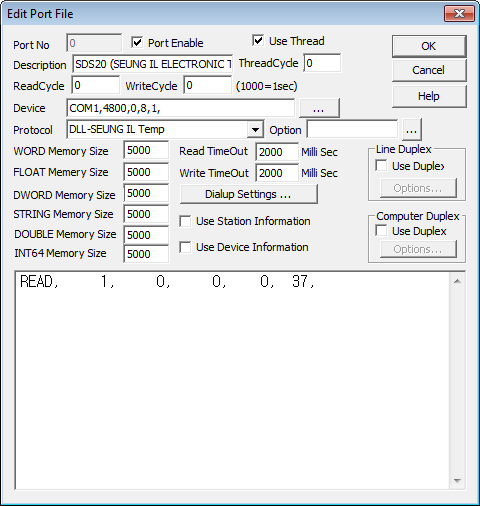Uncheck the Use Thread checkbox
480x506 pixels.
[258, 41]
